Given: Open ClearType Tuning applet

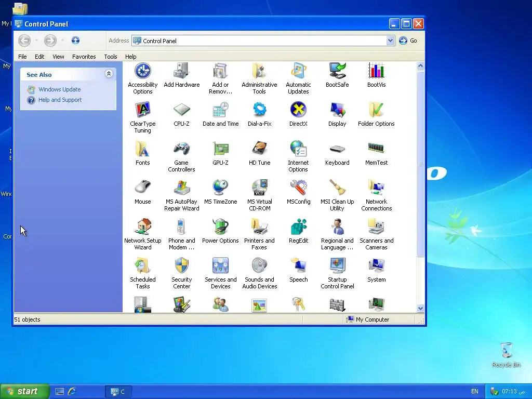Looking at the screenshot, I should coord(142,118).
